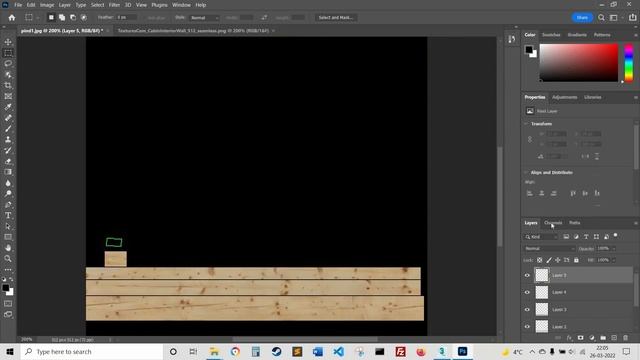Open the Kind filter dropdown
This screenshot has width=640, height=360.
541,237
